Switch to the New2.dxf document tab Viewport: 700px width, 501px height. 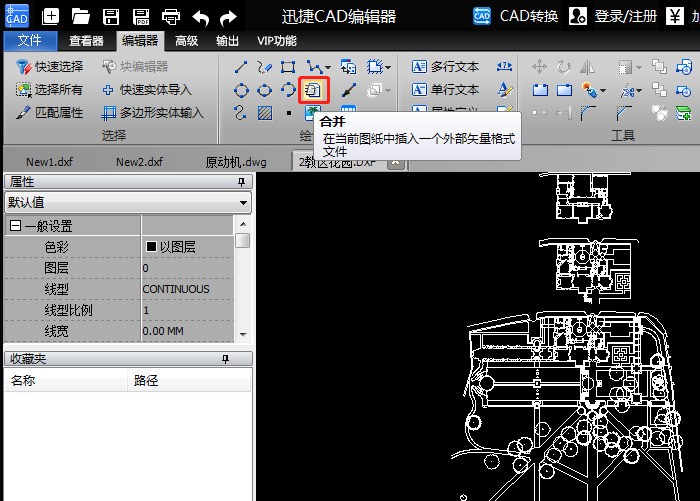(x=139, y=162)
